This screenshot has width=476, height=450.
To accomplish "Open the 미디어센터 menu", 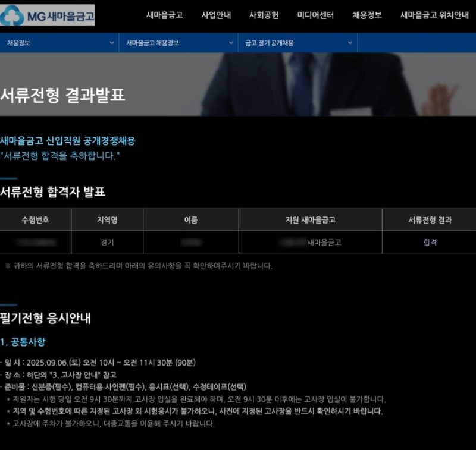I will (x=315, y=15).
